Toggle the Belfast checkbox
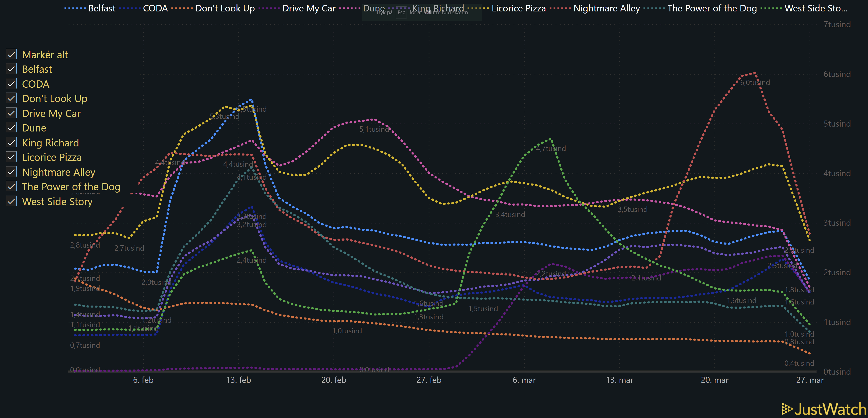 pyautogui.click(x=11, y=69)
